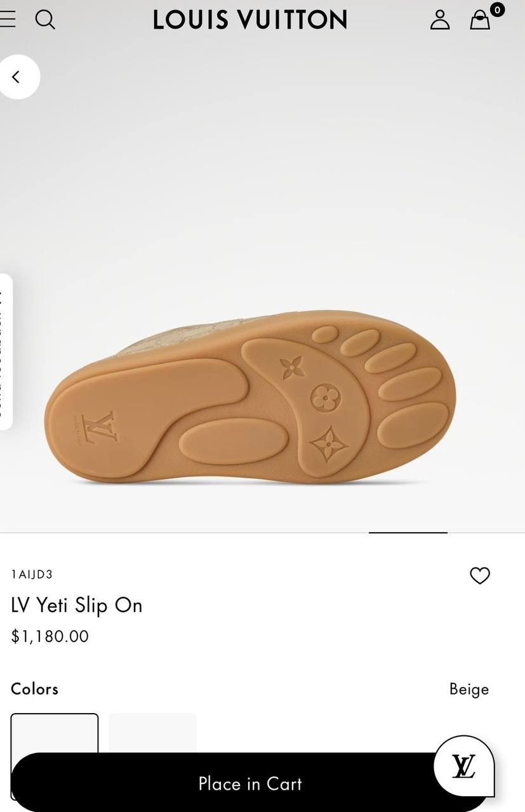Open the account profile icon
The height and width of the screenshot is (812, 525).
coord(439,20)
